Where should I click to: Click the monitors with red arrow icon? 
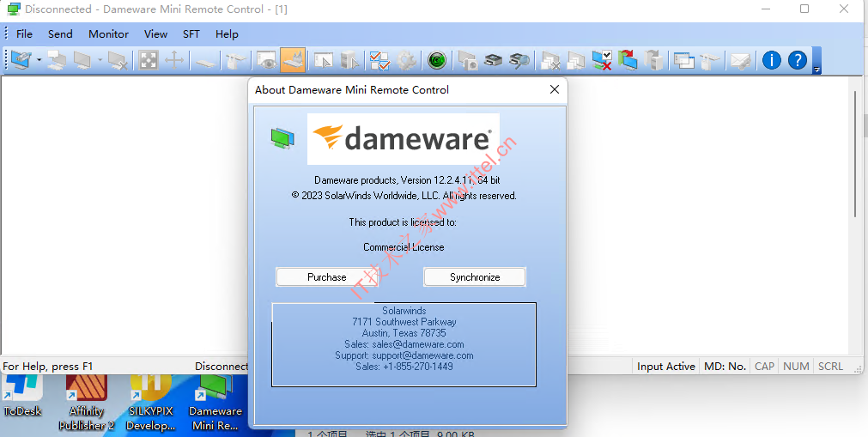pyautogui.click(x=628, y=60)
